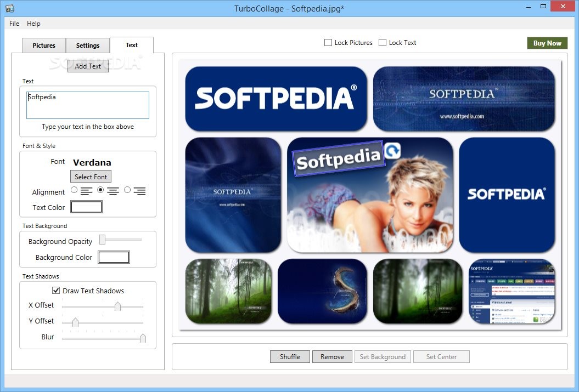The image size is (579, 392).
Task: Click the Select Font button
Action: (x=91, y=177)
